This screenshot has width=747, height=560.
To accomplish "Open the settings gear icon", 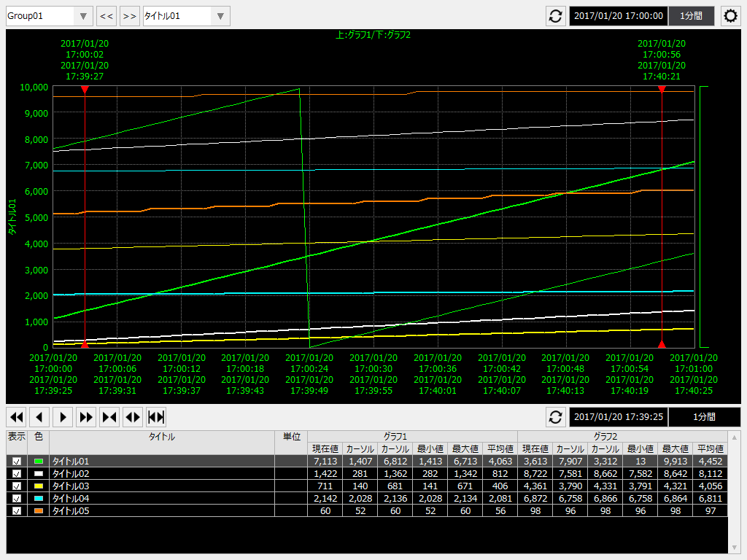I will coord(730,15).
